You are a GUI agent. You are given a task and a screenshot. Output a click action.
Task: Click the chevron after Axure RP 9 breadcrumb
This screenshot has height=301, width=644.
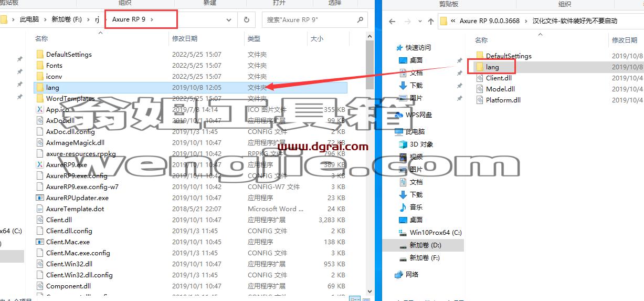[152, 19]
